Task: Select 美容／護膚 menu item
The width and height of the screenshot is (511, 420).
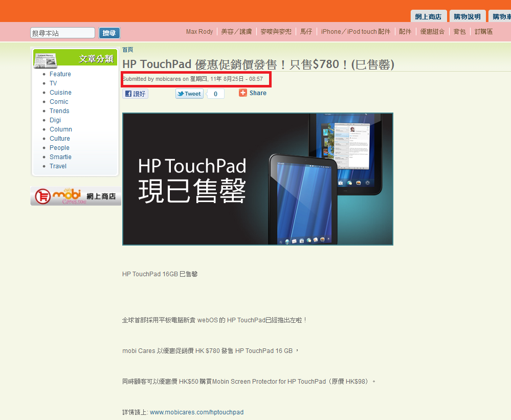Action: pyautogui.click(x=236, y=32)
